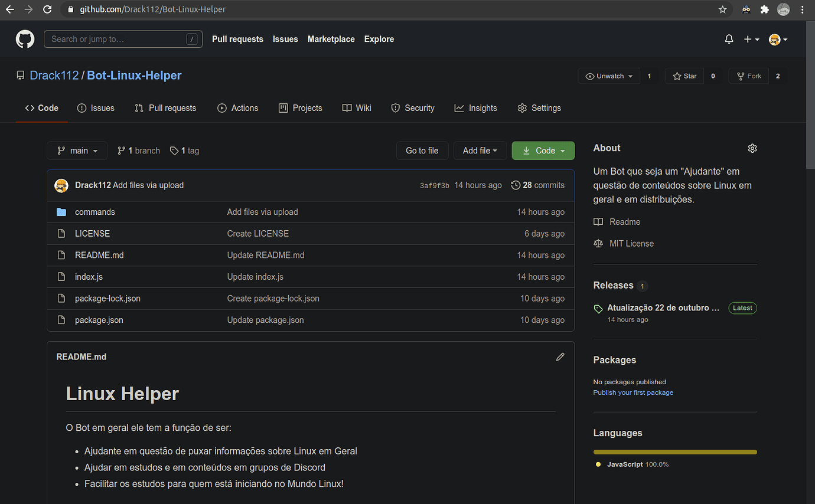The width and height of the screenshot is (815, 504).
Task: Open the 28 commits link
Action: [x=538, y=185]
